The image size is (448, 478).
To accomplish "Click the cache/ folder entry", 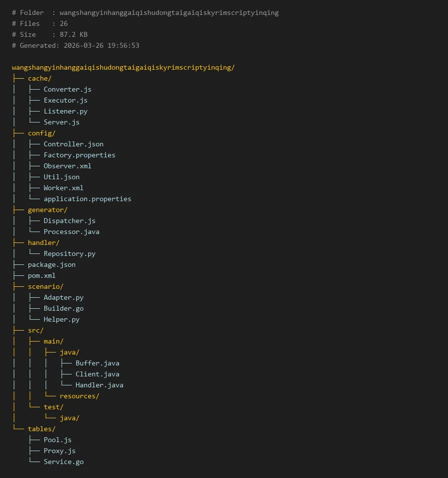I will click(39, 79).
